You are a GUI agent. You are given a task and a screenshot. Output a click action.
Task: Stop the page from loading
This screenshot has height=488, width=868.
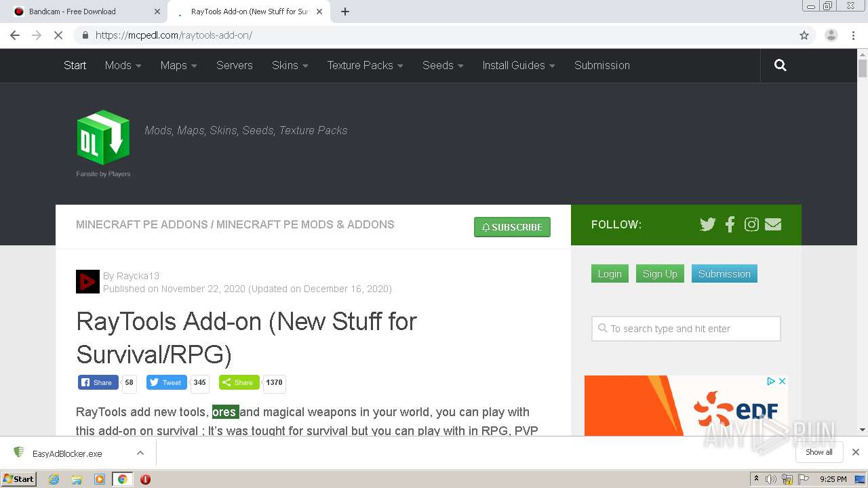[x=58, y=35]
